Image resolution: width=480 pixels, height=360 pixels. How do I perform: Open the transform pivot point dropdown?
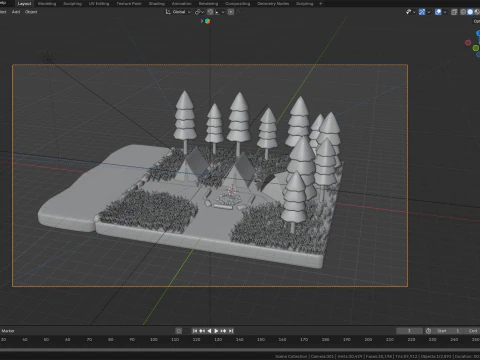coord(199,12)
